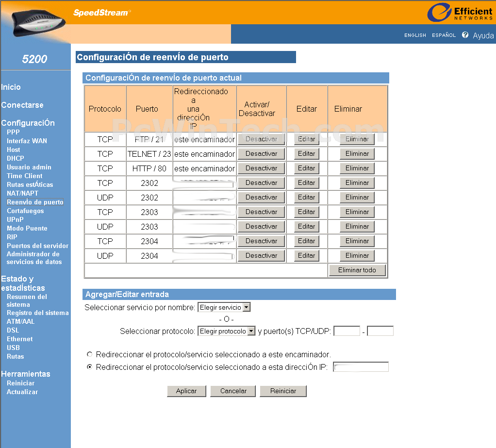Screen dimensions: 496x448
Task: Open Resumen del sistema page
Action: pos(27,300)
